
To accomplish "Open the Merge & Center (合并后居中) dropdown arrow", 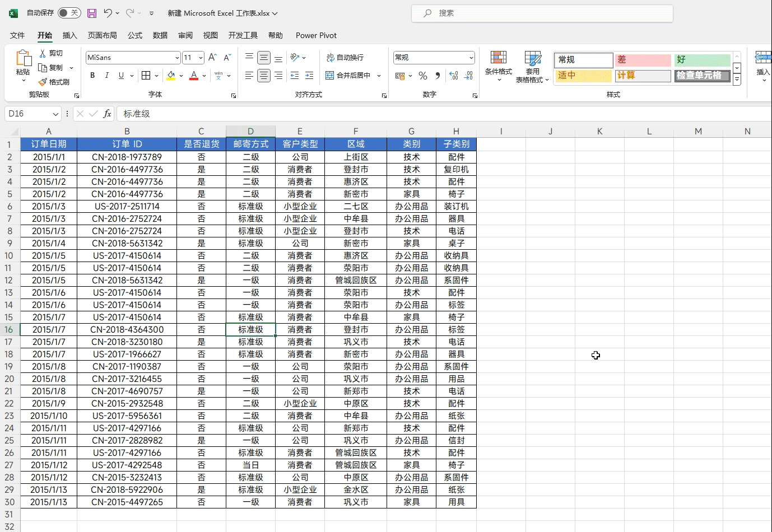I will tap(379, 76).
